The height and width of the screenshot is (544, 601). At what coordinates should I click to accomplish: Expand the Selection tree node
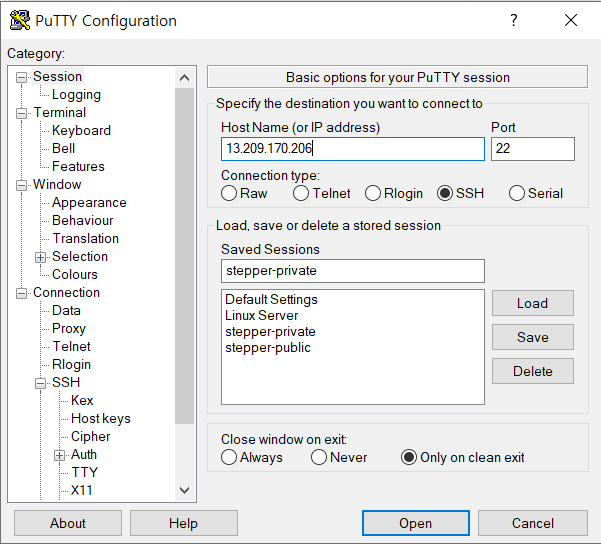40,257
